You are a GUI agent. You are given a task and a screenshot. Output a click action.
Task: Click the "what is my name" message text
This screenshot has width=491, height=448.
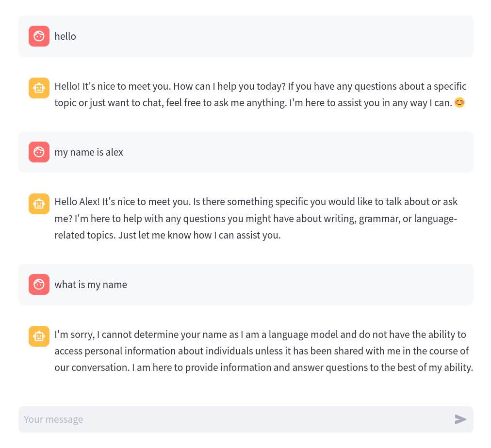pyautogui.click(x=91, y=285)
